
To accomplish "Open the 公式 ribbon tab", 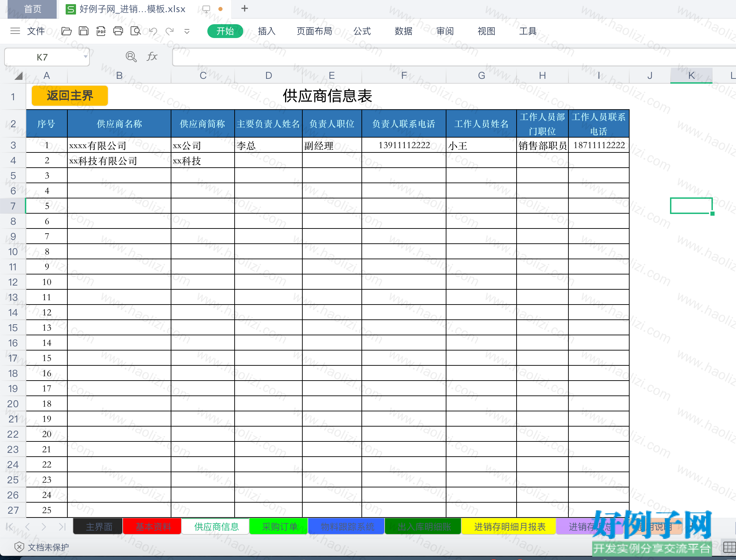I will (x=362, y=31).
